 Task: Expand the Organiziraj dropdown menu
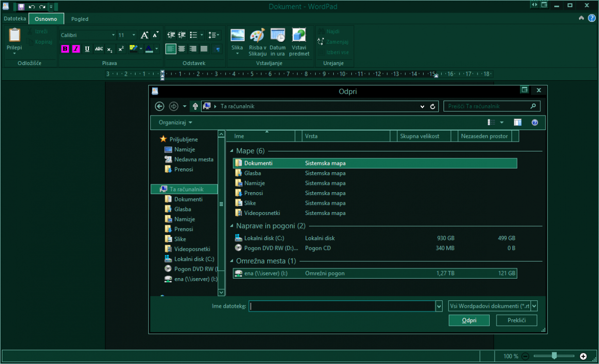coord(175,123)
